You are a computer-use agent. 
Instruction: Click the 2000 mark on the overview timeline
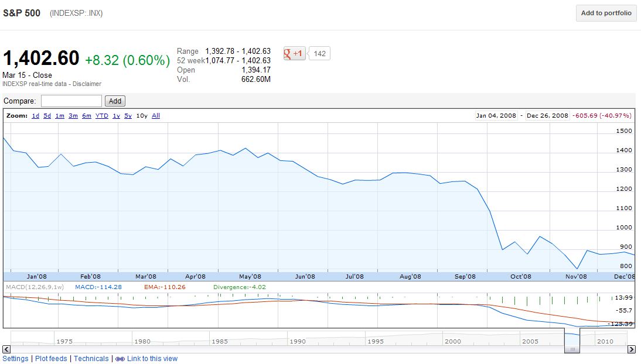[453, 342]
